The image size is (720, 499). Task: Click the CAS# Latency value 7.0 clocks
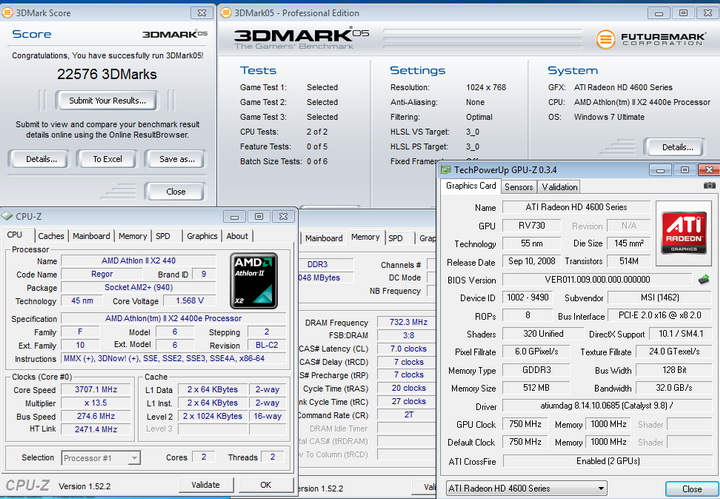[408, 349]
